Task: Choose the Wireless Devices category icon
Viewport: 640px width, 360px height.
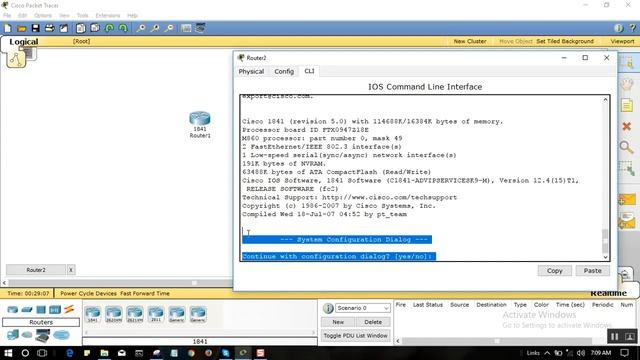Action: [x=55, y=310]
